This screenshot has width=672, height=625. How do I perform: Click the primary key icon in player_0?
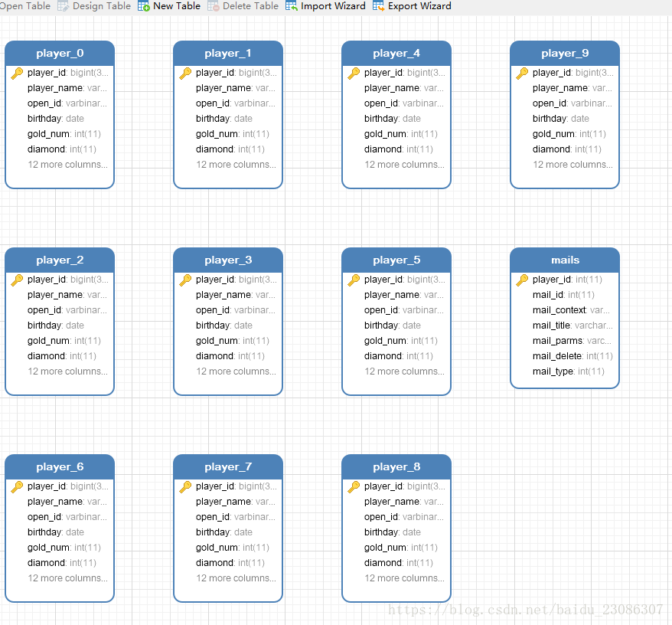[17, 73]
